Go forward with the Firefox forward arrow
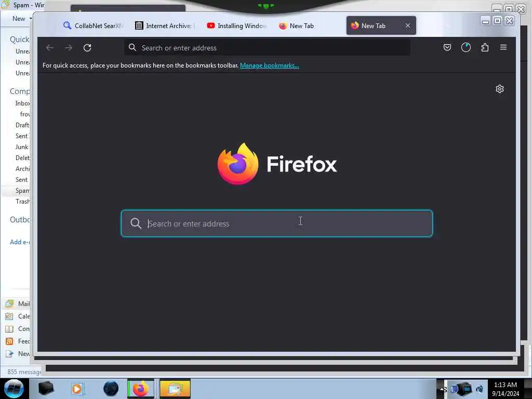 69,48
